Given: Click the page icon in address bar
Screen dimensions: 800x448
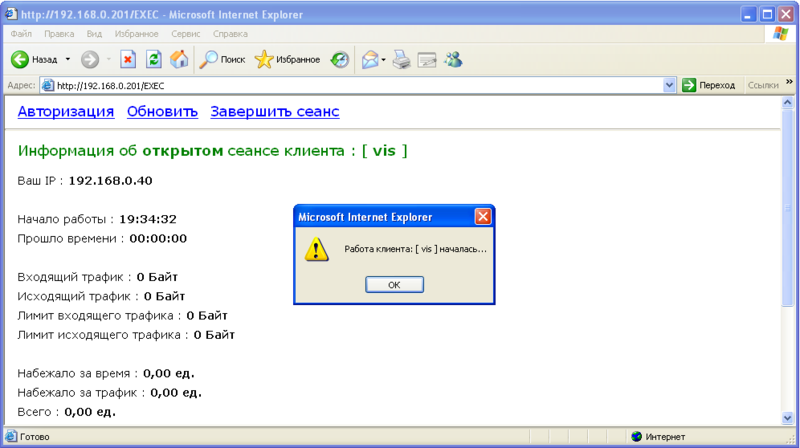Looking at the screenshot, I should 47,85.
